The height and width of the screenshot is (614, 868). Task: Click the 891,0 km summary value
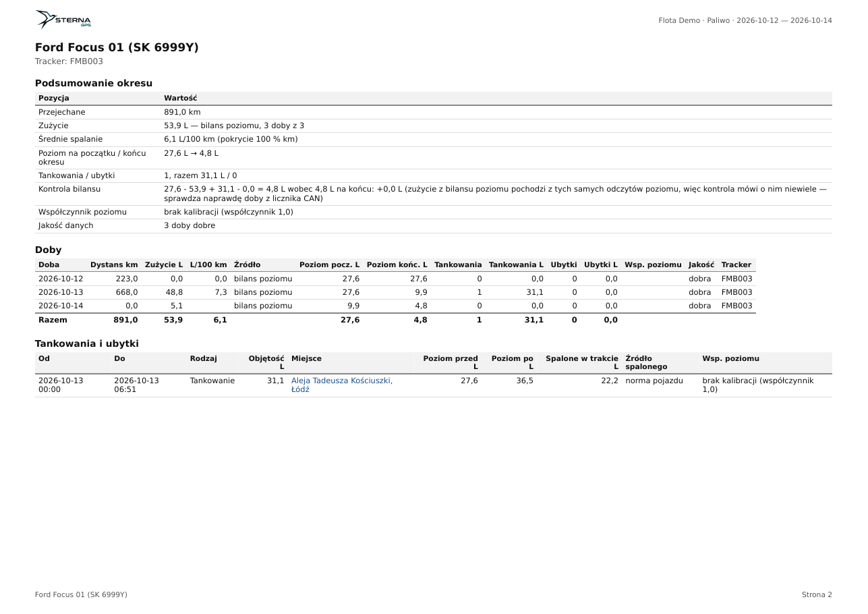click(182, 112)
